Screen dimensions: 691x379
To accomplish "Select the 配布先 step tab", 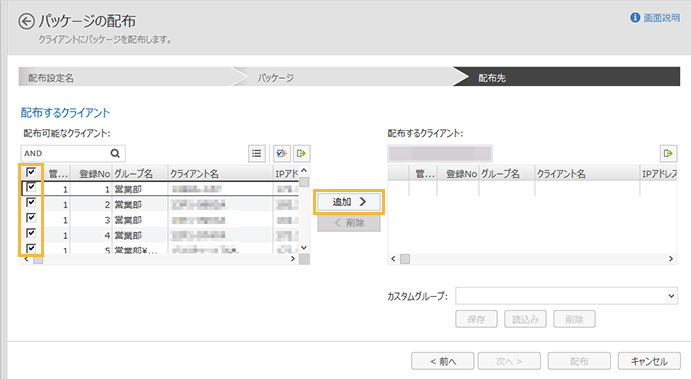I will click(x=568, y=77).
